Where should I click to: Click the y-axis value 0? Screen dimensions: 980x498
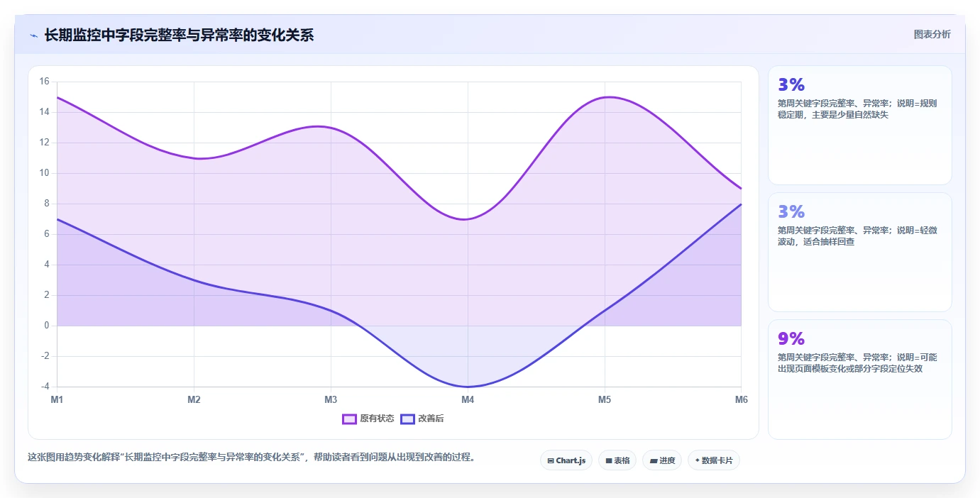coord(47,326)
